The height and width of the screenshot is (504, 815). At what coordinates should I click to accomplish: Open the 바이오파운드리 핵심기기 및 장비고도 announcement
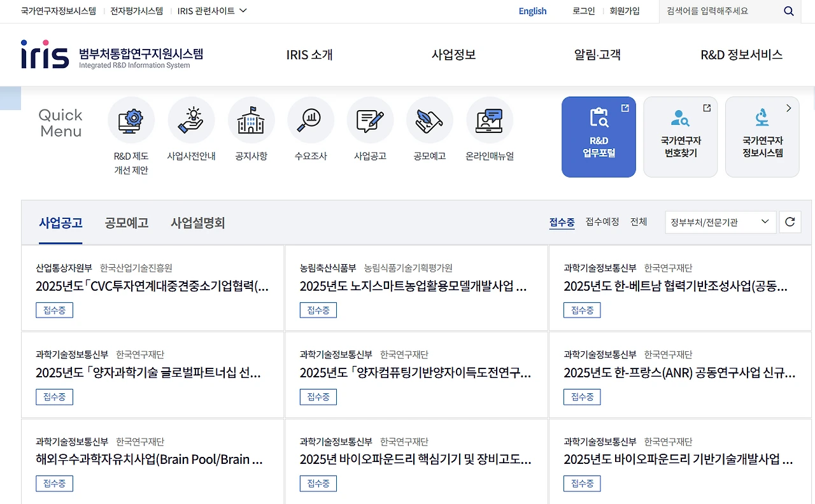(415, 459)
